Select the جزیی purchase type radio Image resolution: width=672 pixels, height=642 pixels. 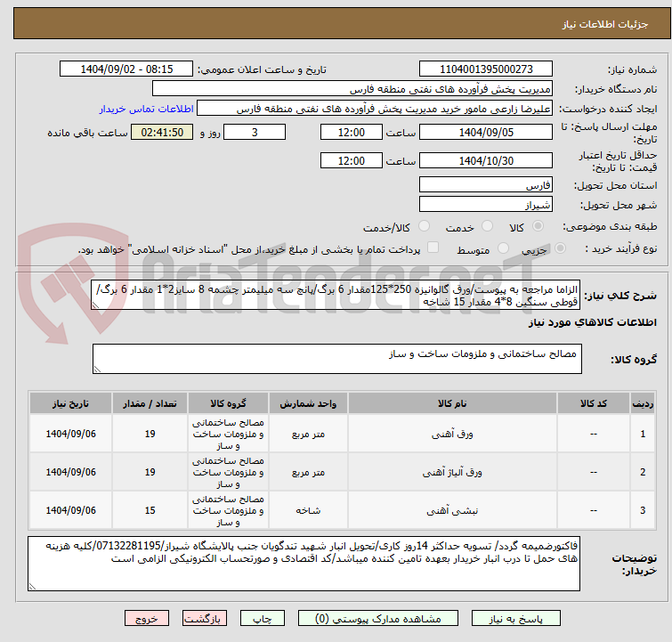click(560, 248)
